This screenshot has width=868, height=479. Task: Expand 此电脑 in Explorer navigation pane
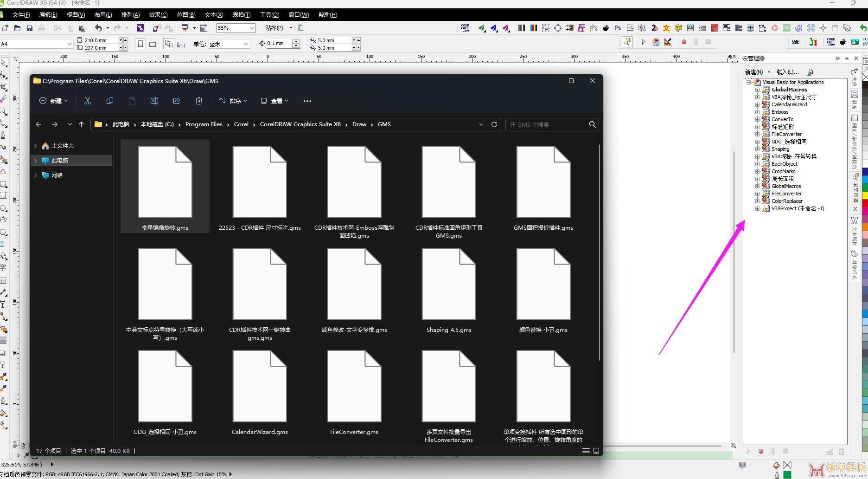[36, 161]
